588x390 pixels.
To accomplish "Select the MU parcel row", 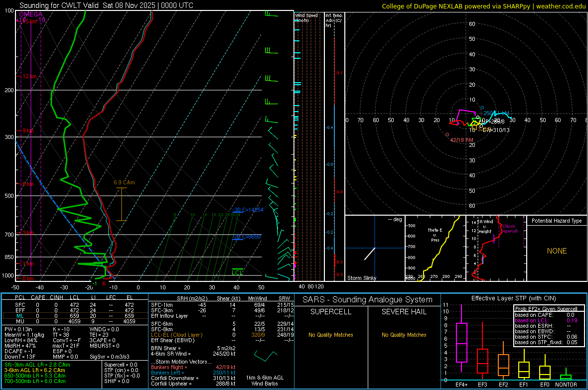I will (75, 321).
